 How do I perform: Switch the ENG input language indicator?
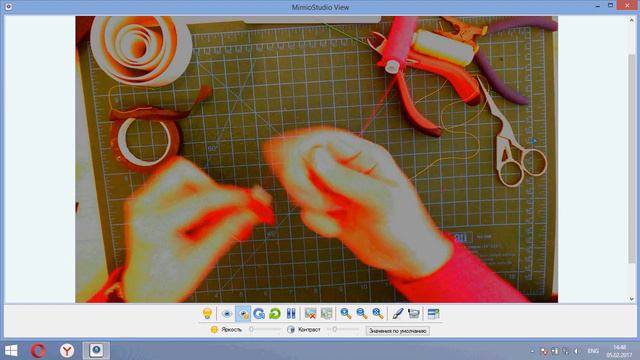point(593,351)
